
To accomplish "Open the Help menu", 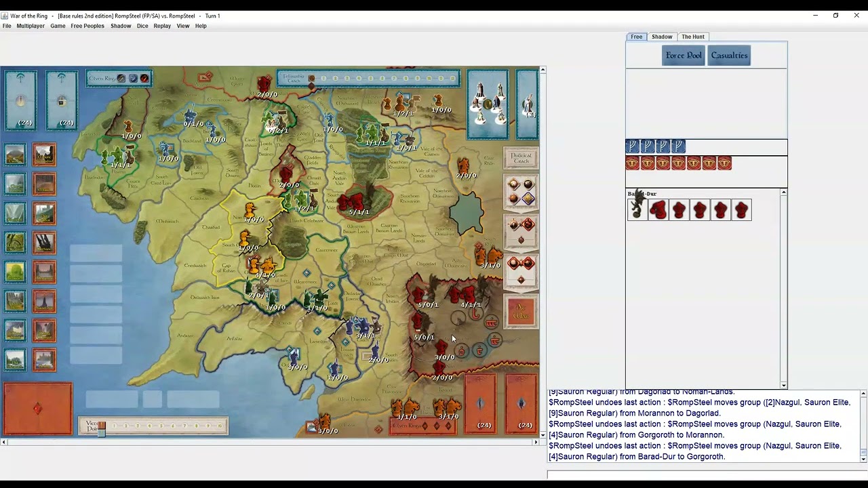I will tap(201, 26).
